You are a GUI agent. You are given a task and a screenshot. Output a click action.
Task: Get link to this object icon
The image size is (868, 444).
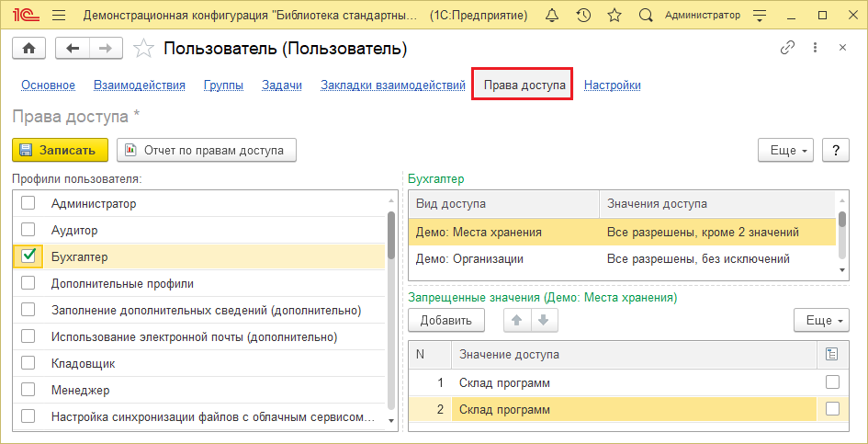[x=787, y=48]
